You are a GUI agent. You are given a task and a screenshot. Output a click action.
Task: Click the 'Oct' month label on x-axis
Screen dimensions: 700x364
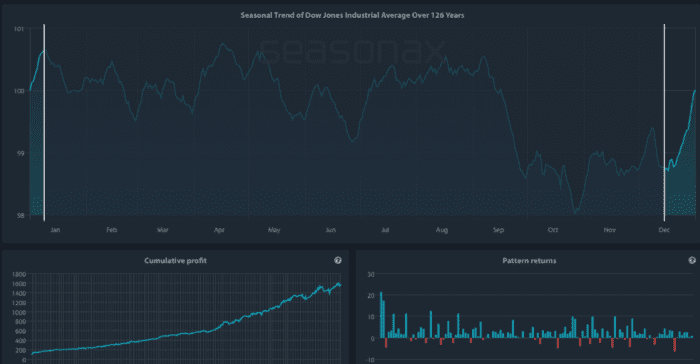(553, 230)
